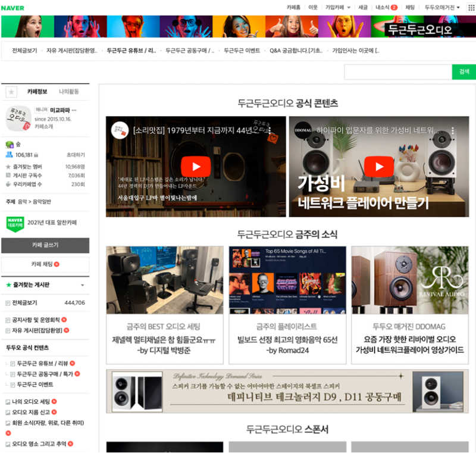
Task: Play the 소리맛집 YouTube video
Action: pos(196,167)
